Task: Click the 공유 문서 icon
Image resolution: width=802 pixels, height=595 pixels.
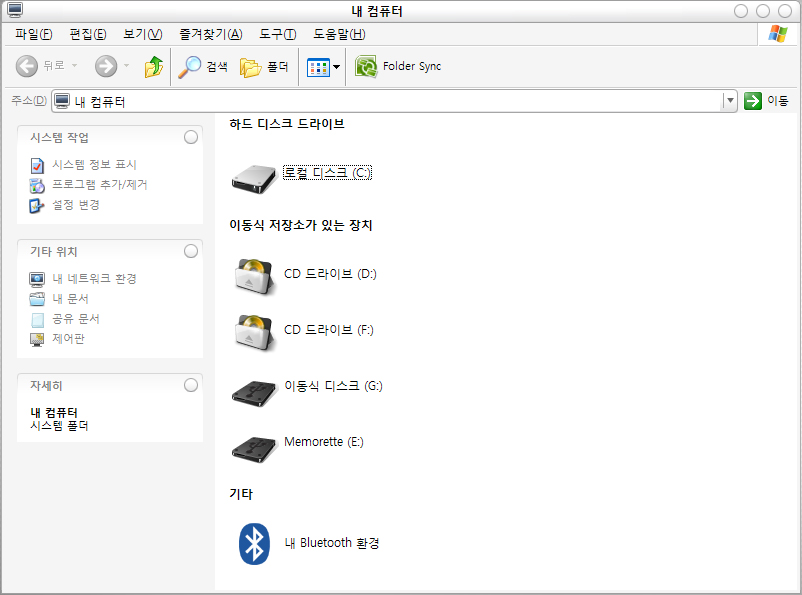Action: (x=37, y=320)
